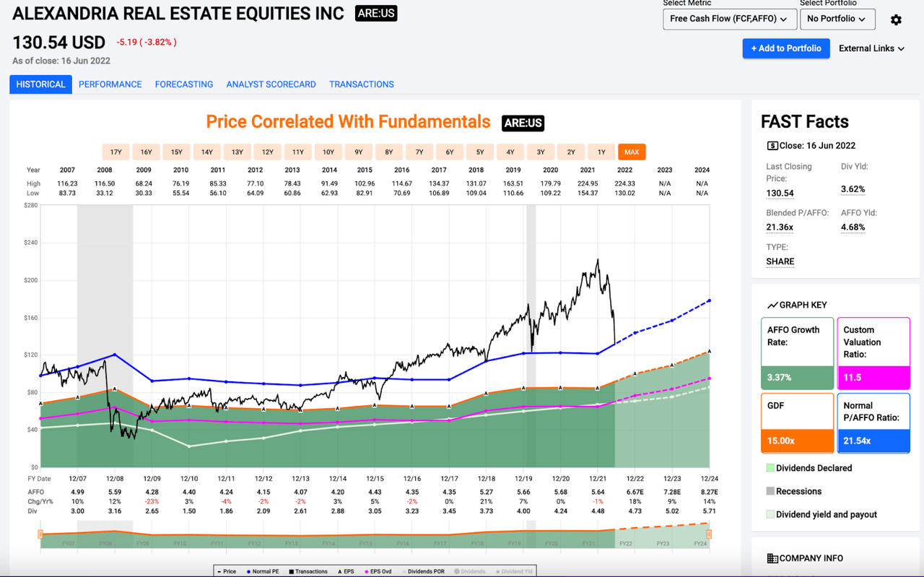The width and height of the screenshot is (924, 577).
Task: Click the ARE:US badge in chart title
Action: pos(523,123)
